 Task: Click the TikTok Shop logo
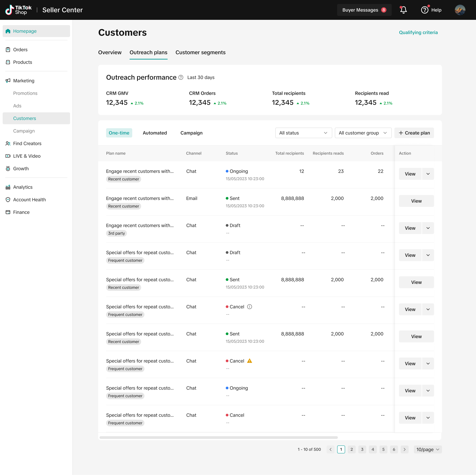pyautogui.click(x=19, y=10)
